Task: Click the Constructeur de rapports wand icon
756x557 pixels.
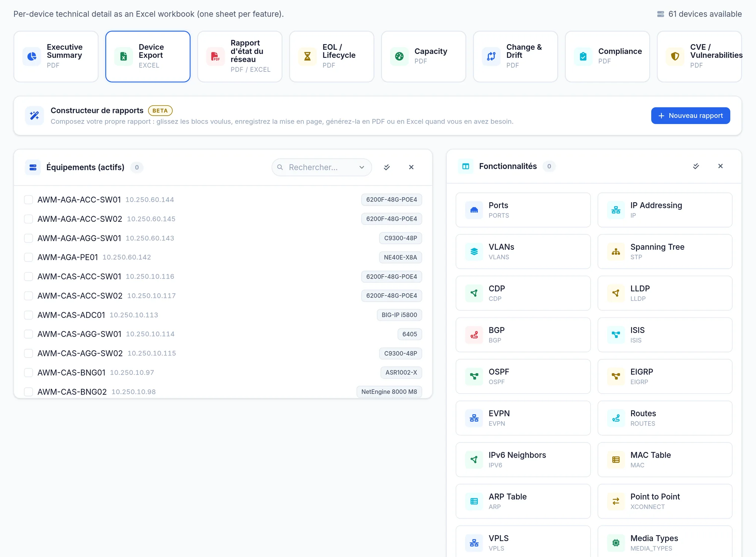Action: tap(34, 116)
